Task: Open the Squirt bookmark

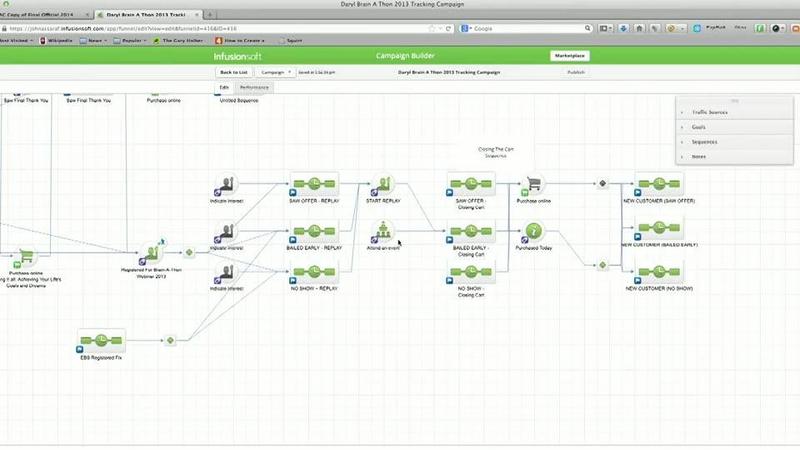Action: coord(290,40)
